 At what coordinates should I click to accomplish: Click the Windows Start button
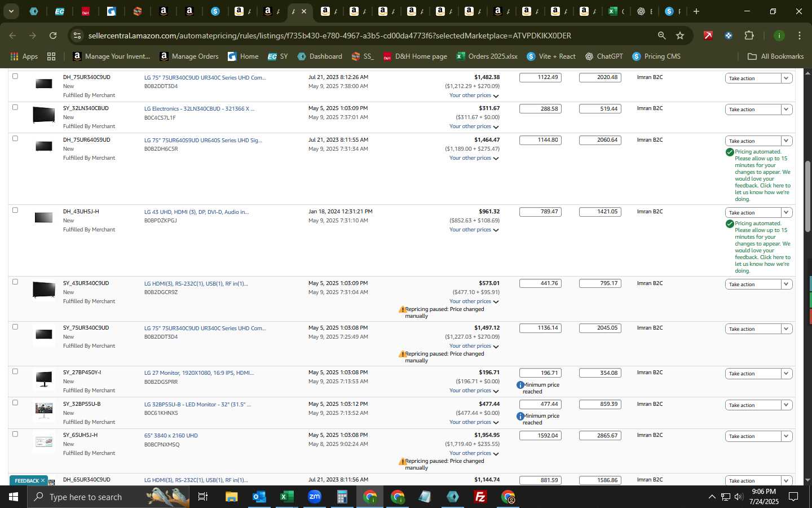coord(14,497)
